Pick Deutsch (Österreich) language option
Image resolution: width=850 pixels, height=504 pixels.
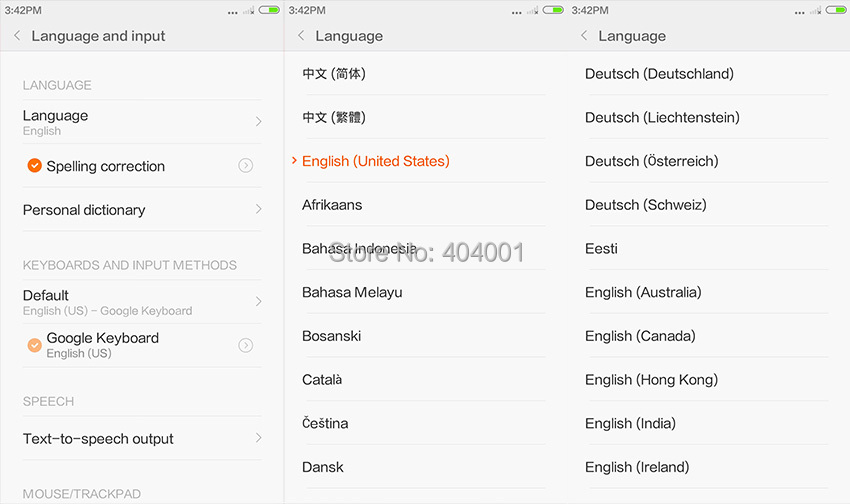pos(651,161)
